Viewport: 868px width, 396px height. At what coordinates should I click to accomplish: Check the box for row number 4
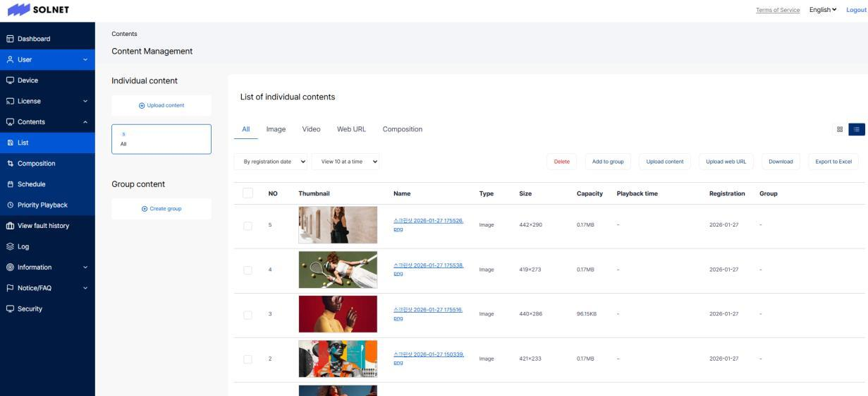(x=247, y=270)
